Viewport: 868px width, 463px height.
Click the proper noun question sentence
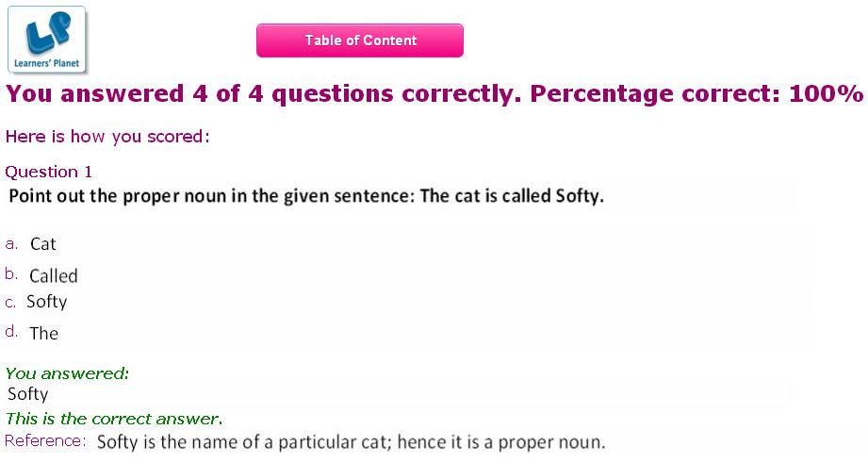(x=306, y=196)
